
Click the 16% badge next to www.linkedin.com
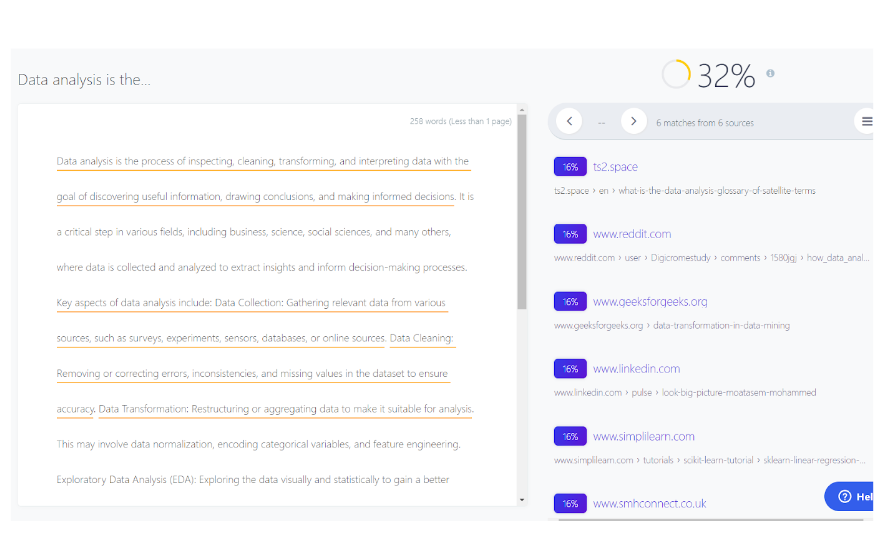(x=570, y=369)
